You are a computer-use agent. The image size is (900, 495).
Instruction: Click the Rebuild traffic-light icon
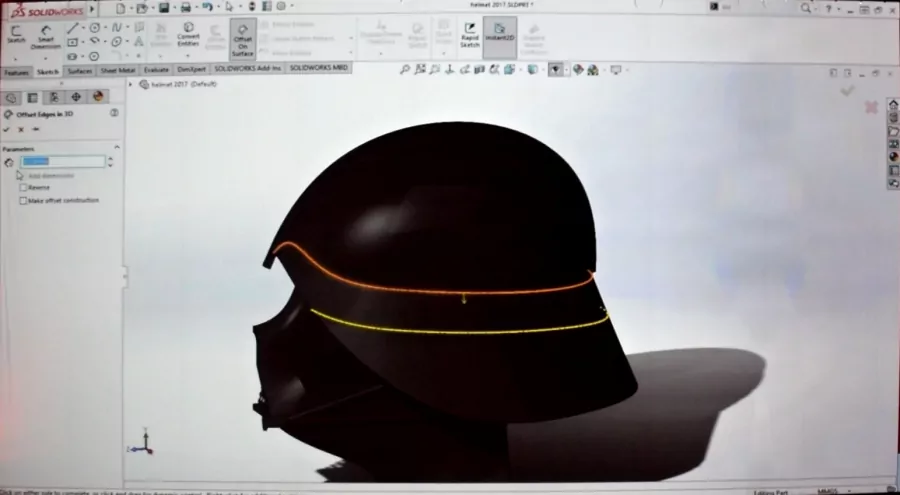[252, 7]
